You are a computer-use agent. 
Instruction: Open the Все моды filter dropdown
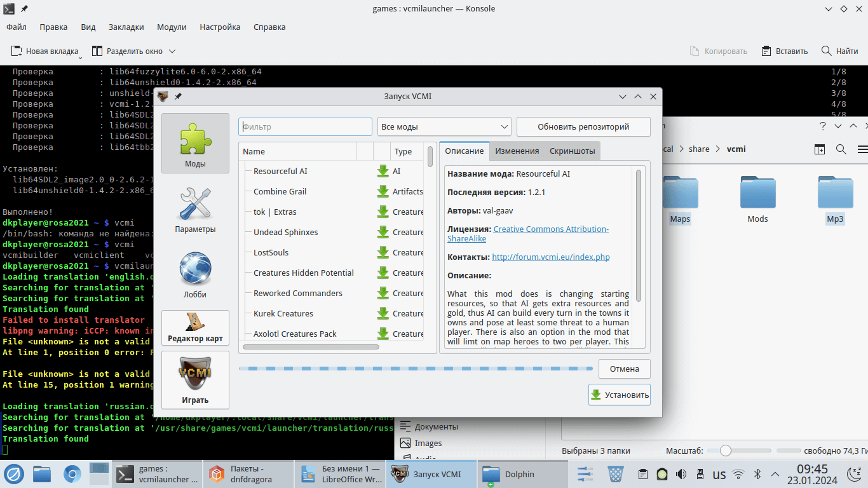[x=444, y=126]
